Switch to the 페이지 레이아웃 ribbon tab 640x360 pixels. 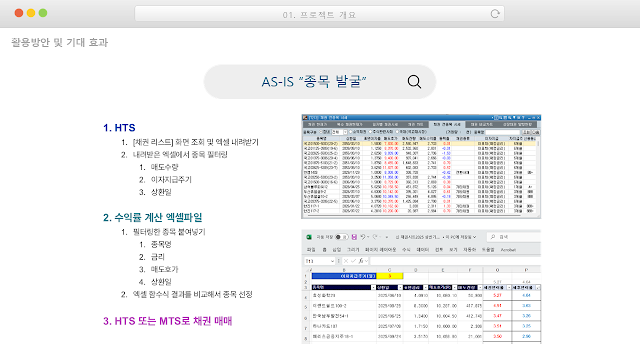click(380, 249)
